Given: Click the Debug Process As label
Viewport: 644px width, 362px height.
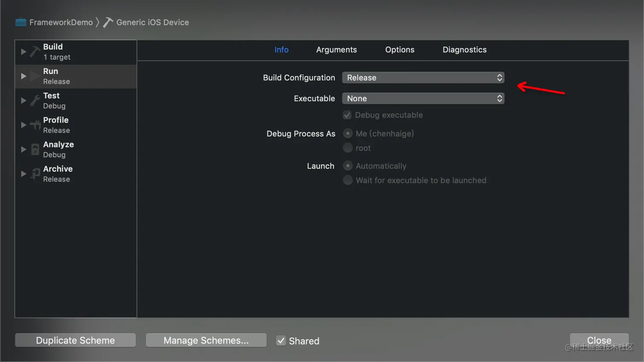Looking at the screenshot, I should (301, 134).
